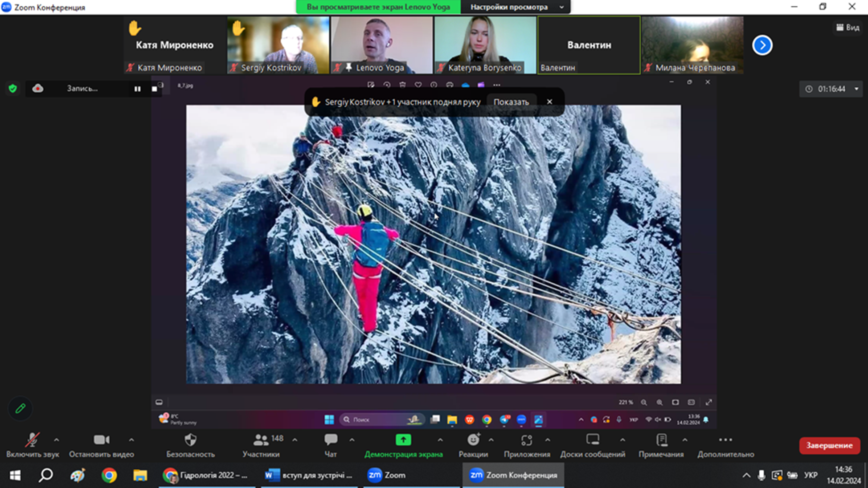Open the Participants panel
This screenshot has width=868, height=488.
coord(261,440)
